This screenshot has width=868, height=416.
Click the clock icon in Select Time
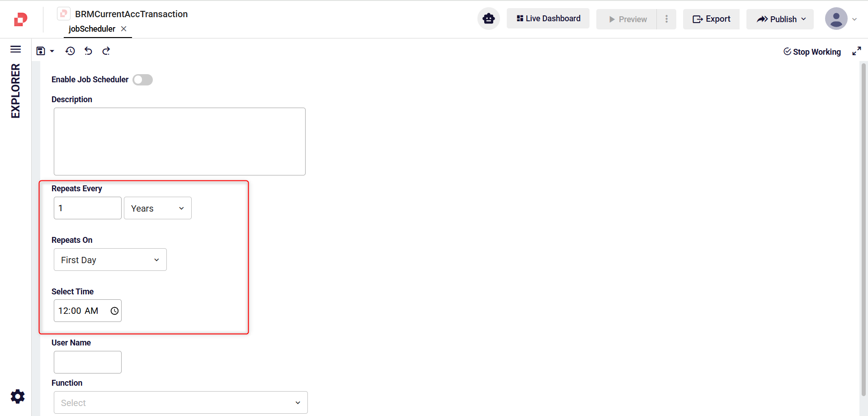tap(114, 311)
